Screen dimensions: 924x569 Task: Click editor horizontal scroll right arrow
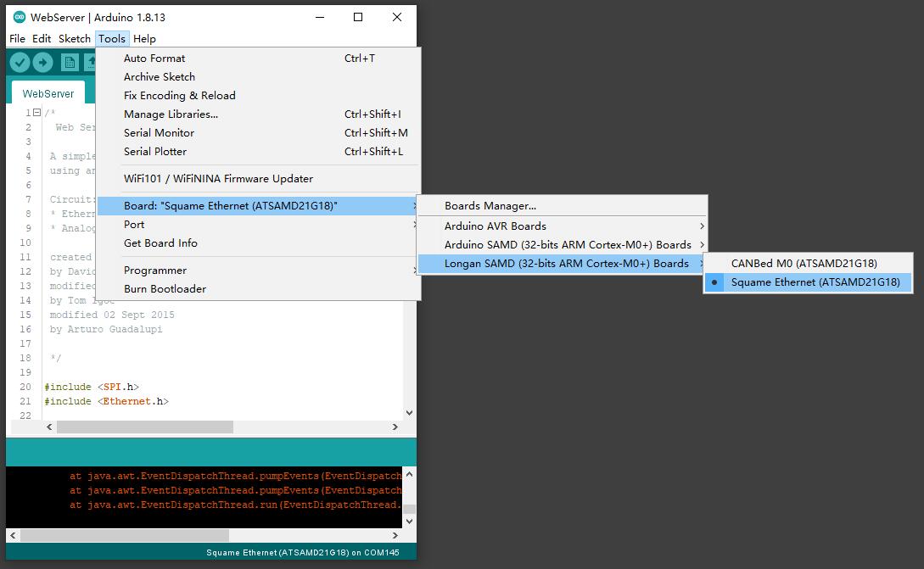(x=395, y=427)
